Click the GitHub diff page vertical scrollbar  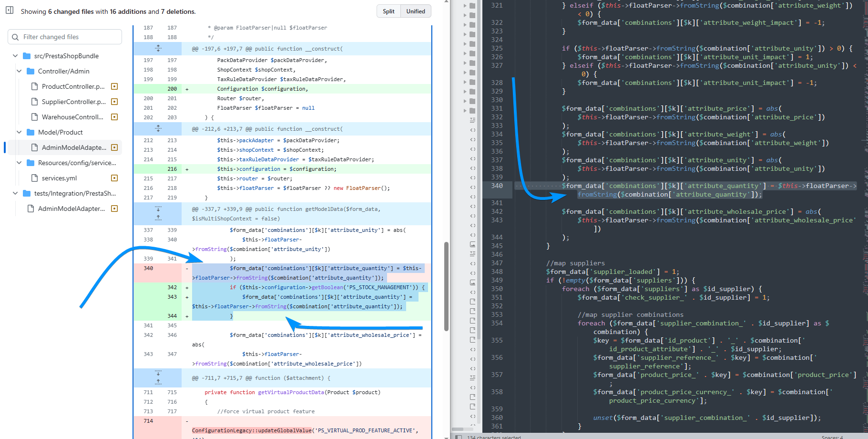[446, 286]
